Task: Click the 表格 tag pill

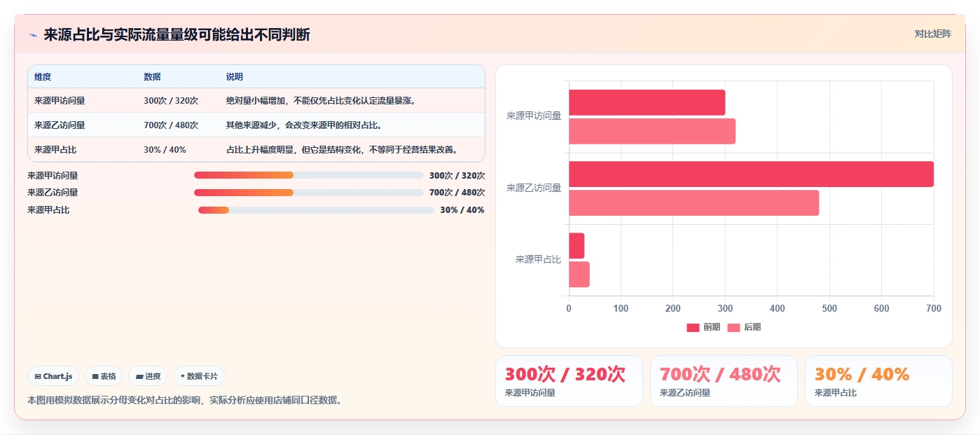Action: tap(104, 376)
